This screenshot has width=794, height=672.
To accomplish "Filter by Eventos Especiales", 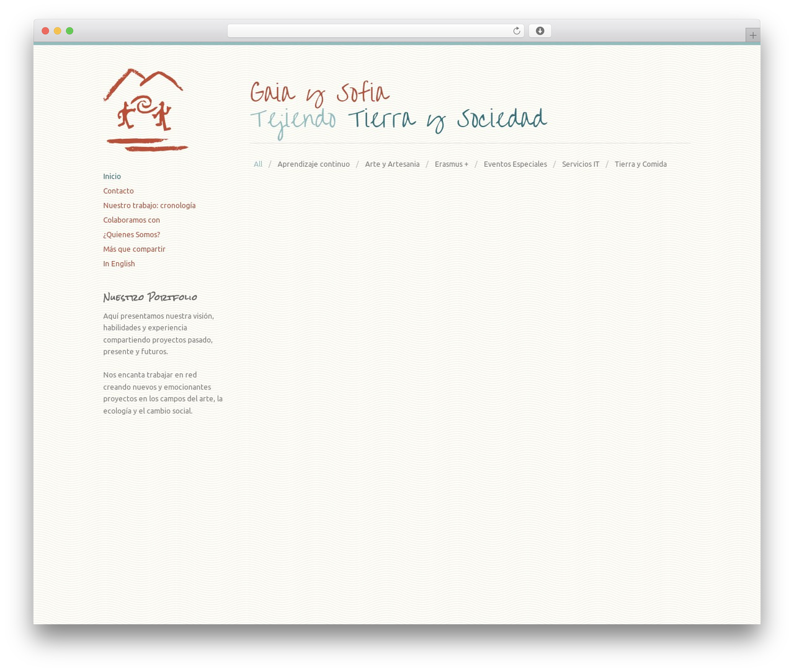I will click(x=515, y=164).
